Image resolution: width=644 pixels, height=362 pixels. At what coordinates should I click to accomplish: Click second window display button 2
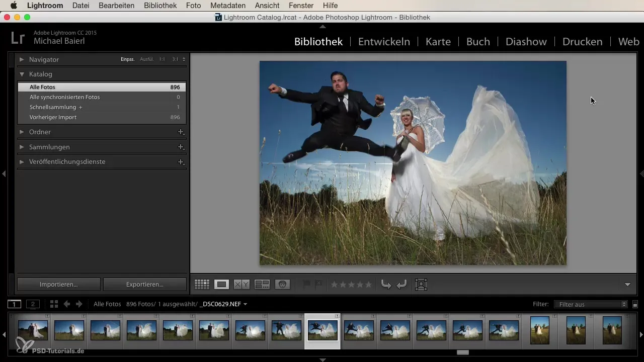point(33,304)
